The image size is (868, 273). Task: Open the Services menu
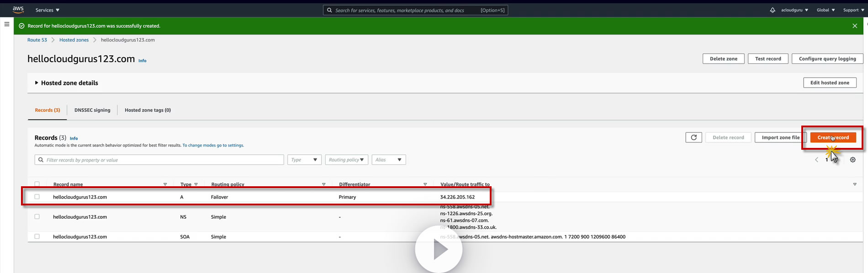48,10
